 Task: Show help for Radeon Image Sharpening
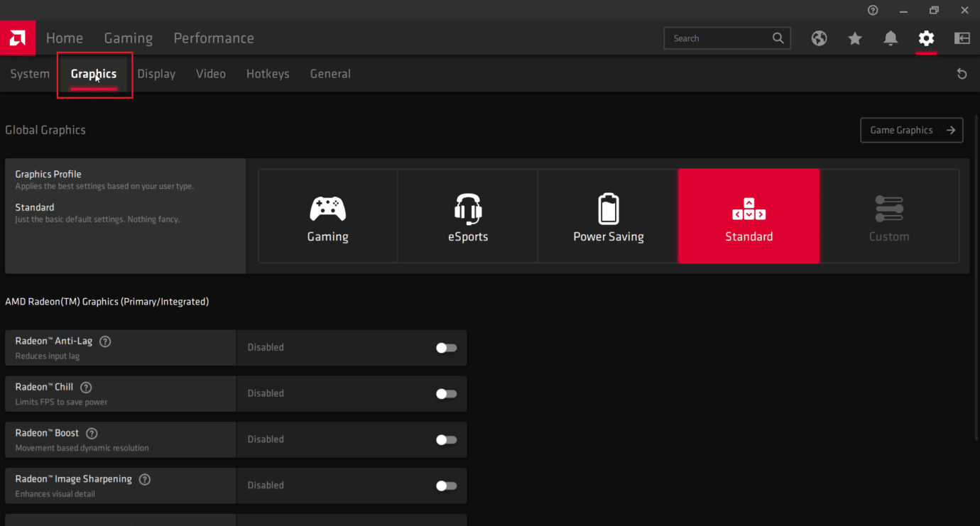(145, 479)
